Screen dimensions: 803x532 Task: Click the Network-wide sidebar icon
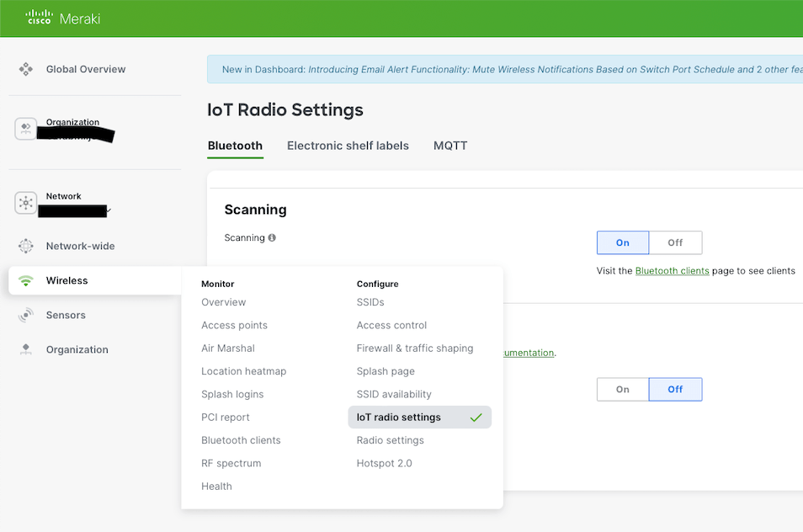point(26,246)
